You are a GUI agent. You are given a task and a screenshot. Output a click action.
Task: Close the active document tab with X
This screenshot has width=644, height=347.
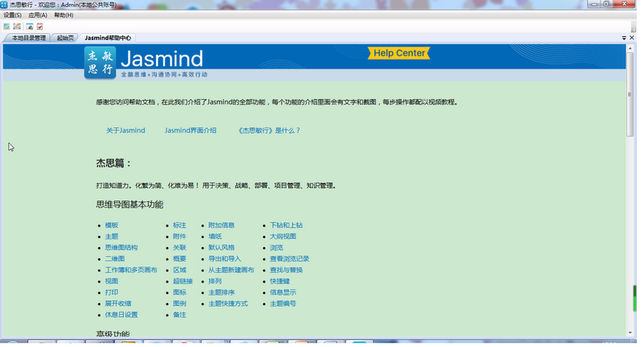[x=632, y=38]
